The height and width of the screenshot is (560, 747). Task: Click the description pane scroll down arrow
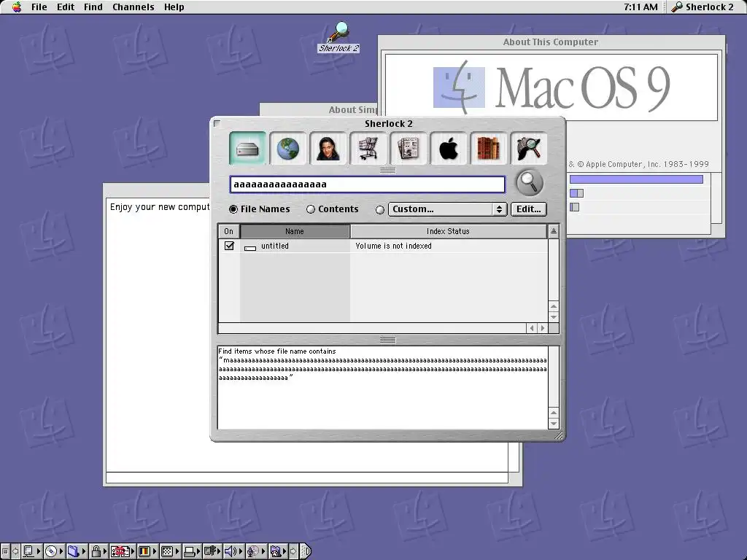(553, 424)
